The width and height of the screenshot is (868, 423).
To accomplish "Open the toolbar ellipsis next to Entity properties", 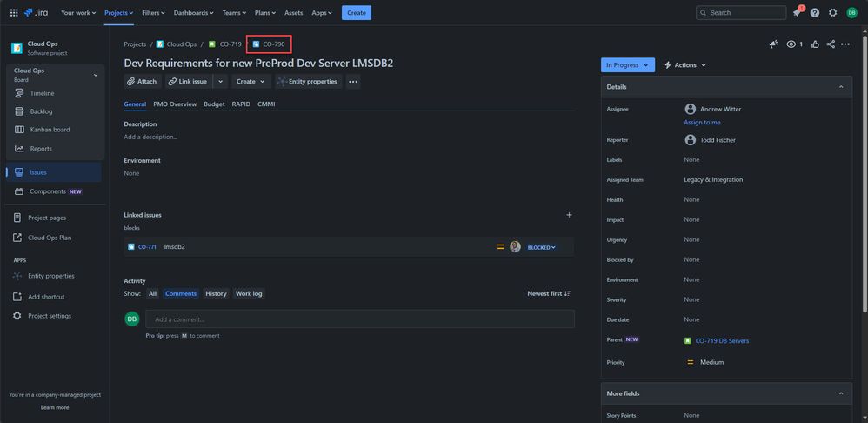I will coord(353,82).
